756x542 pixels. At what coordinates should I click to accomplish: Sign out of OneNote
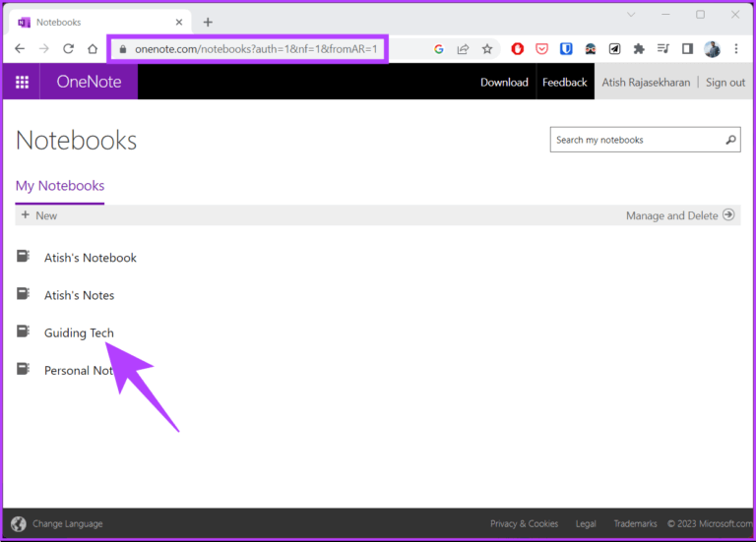[725, 83]
